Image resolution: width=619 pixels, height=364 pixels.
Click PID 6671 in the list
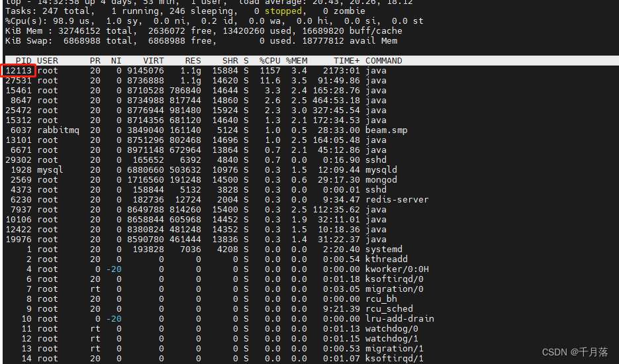[21, 150]
